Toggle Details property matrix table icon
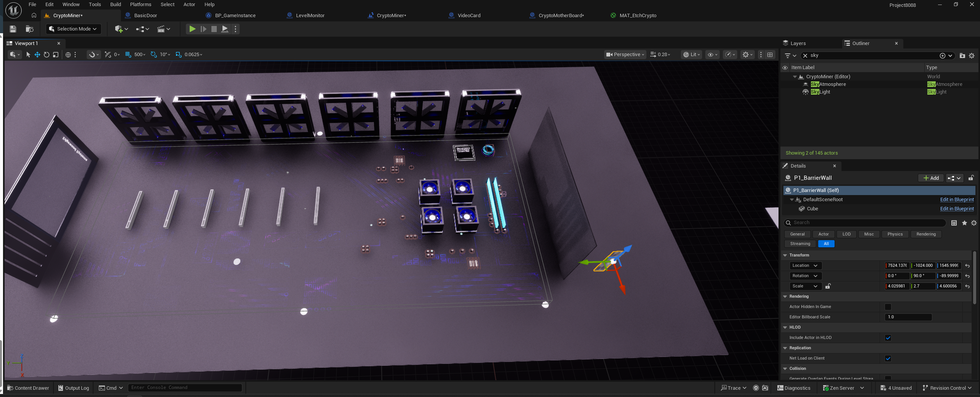Image resolution: width=980 pixels, height=397 pixels. pyautogui.click(x=954, y=223)
